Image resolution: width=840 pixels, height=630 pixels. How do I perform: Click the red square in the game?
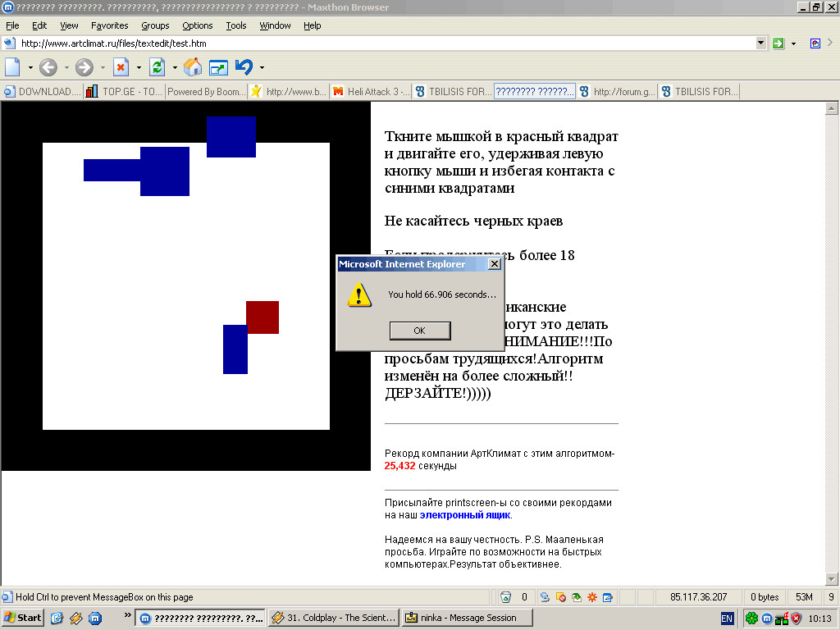pyautogui.click(x=262, y=317)
